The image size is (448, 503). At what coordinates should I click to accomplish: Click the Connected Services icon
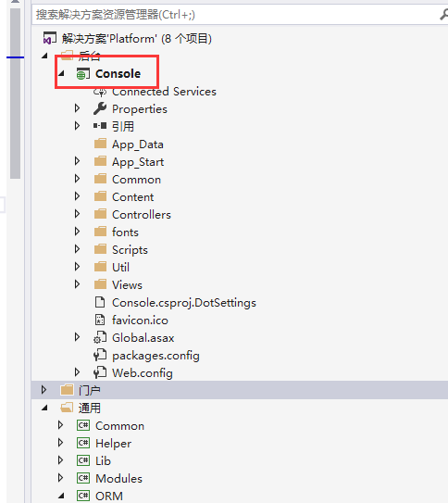tap(100, 93)
